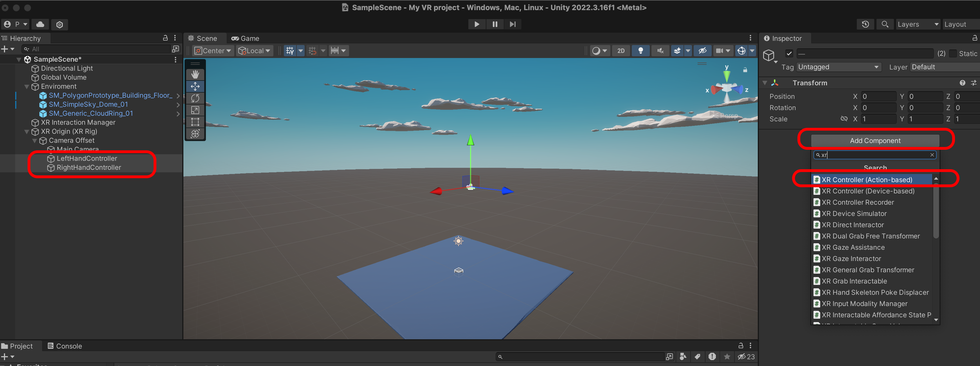Viewport: 980px width, 366px height.
Task: Toggle GameObject active checkbox in Inspector
Action: [789, 54]
